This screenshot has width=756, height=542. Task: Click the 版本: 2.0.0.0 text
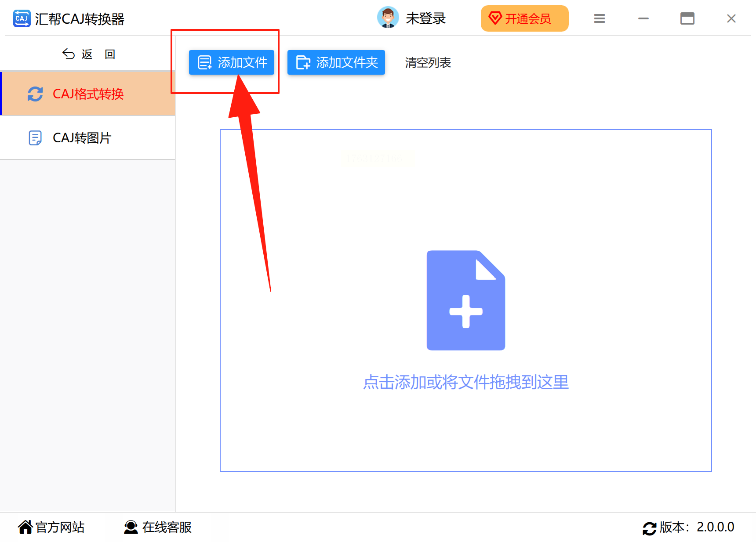tap(697, 527)
